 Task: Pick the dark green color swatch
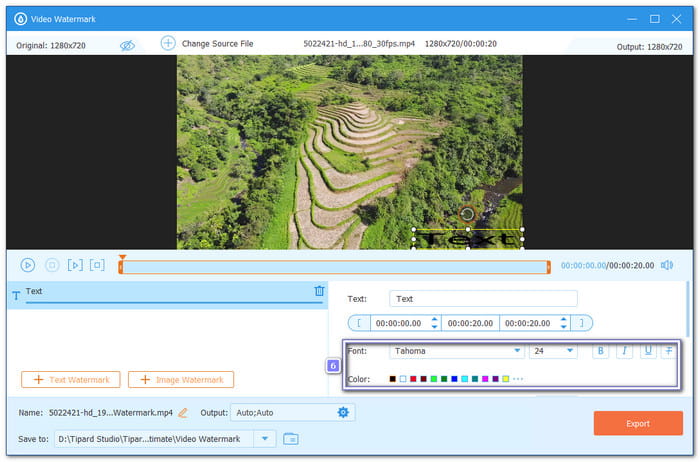point(444,379)
